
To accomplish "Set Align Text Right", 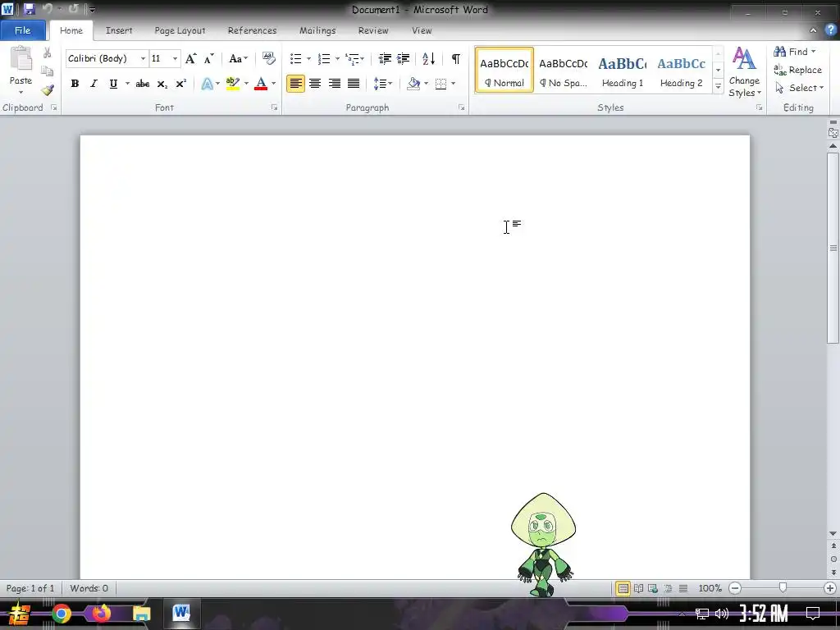I will pos(335,84).
